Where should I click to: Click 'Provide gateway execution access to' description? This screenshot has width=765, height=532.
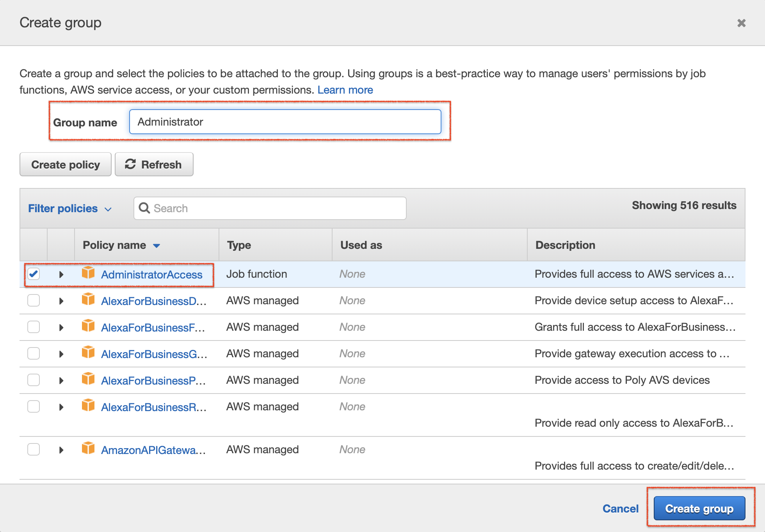coord(632,353)
